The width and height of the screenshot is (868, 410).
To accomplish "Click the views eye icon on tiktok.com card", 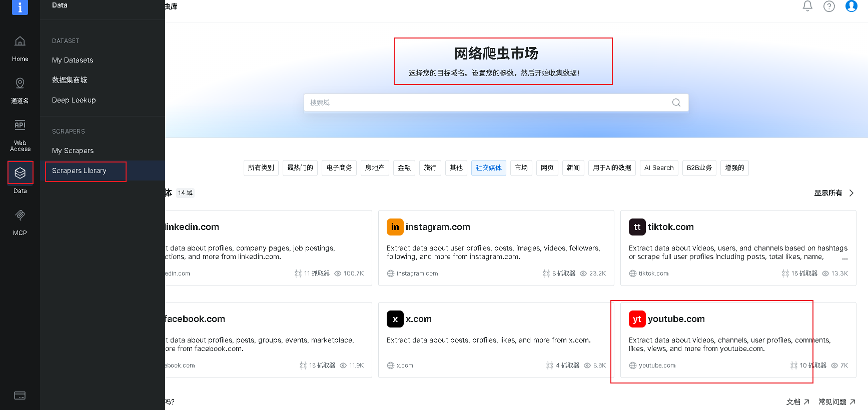I will [x=825, y=273].
